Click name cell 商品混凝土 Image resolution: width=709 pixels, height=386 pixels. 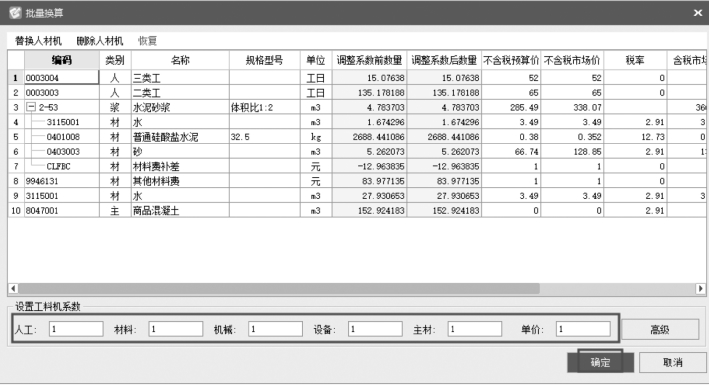pos(180,211)
